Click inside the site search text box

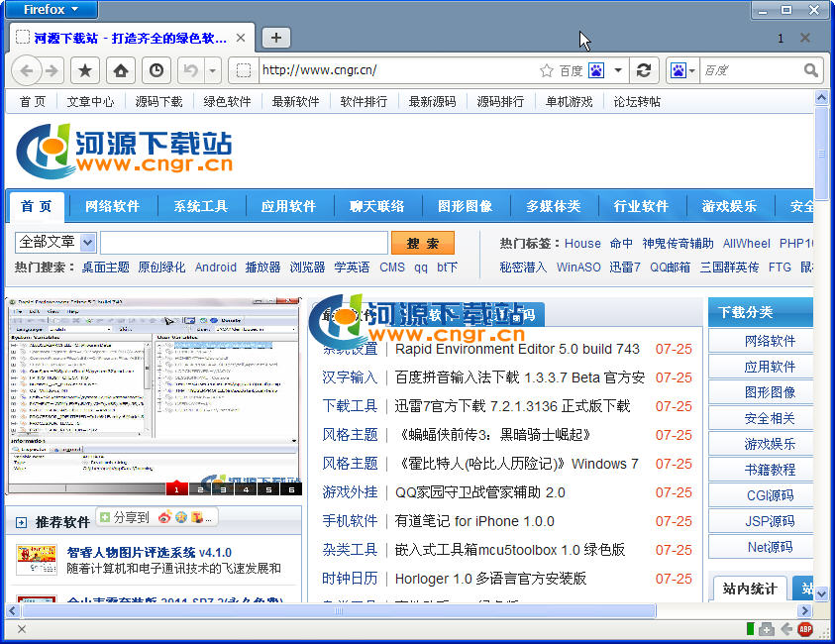click(244, 243)
